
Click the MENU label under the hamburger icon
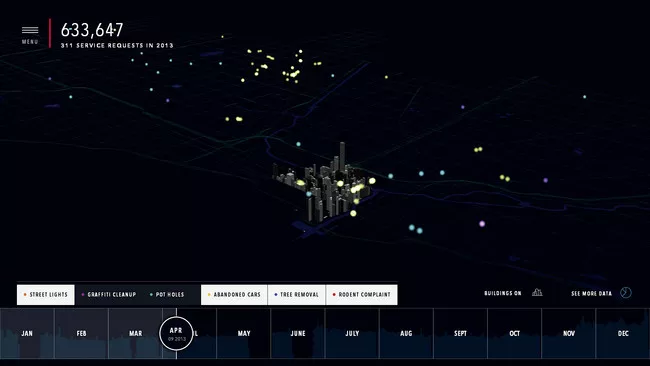coord(30,42)
